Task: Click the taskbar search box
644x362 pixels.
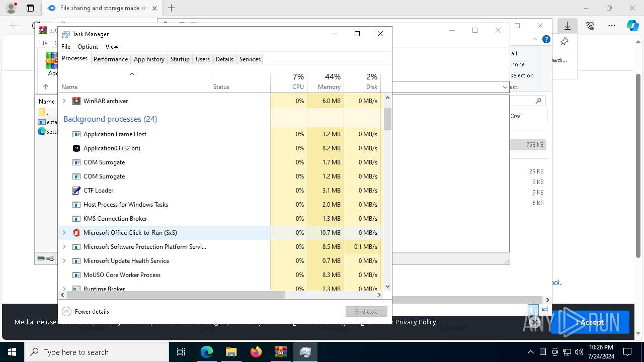Action: (97, 352)
